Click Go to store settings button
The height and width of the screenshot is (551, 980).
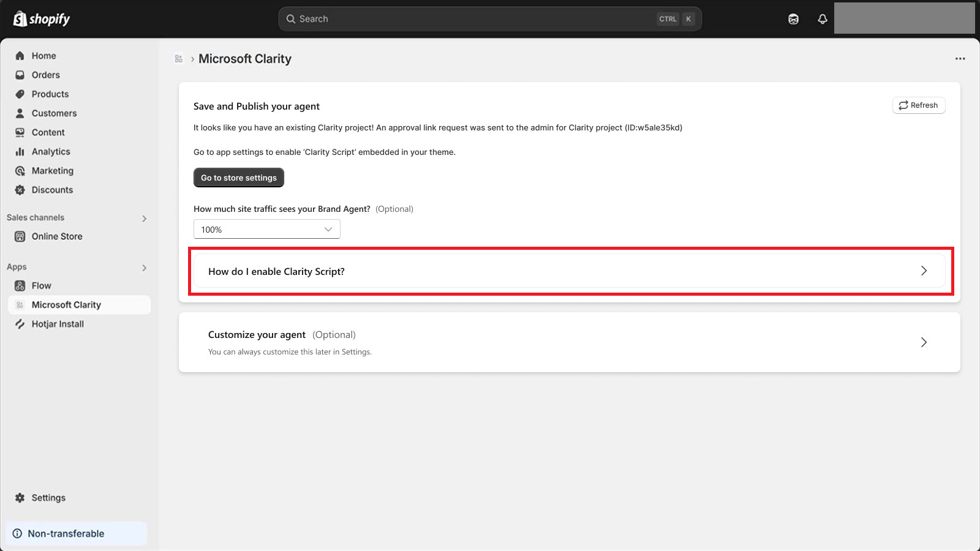pyautogui.click(x=239, y=178)
